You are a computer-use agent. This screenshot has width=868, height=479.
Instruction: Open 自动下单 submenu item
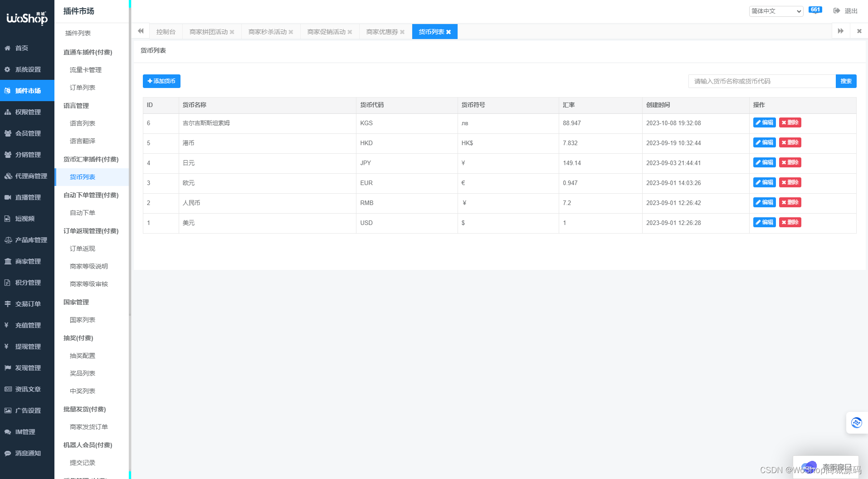[x=83, y=213]
